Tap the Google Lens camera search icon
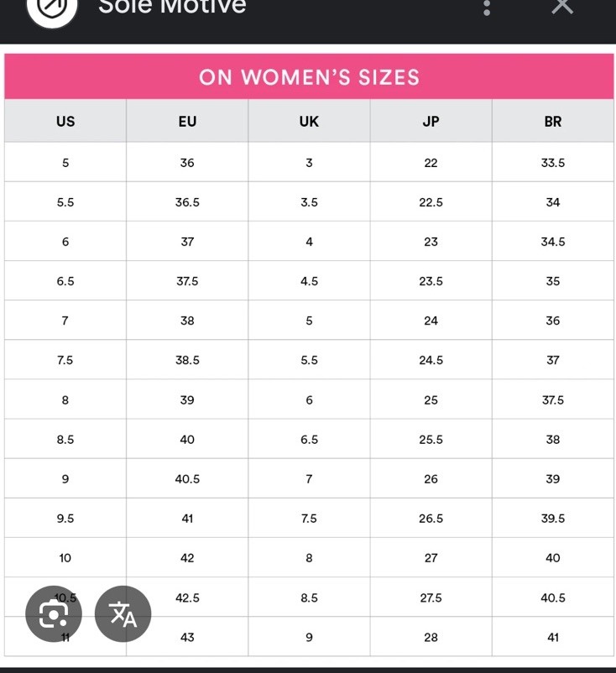This screenshot has height=673, width=616. click(x=54, y=613)
